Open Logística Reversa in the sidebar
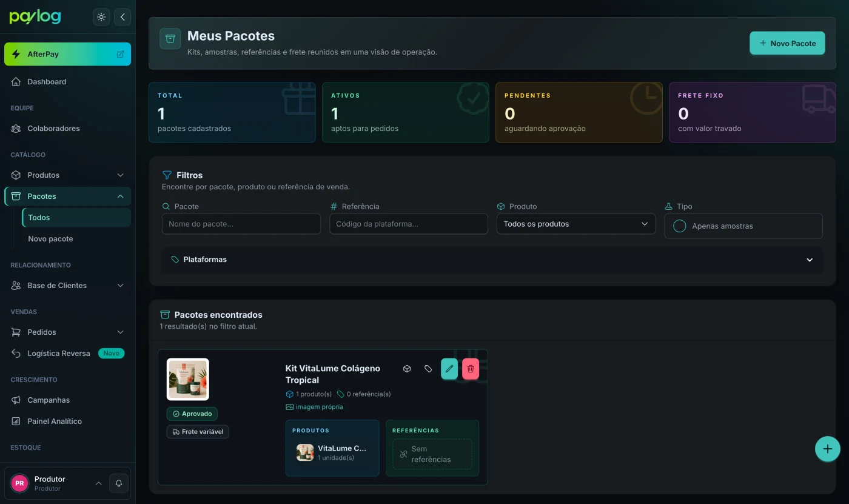The width and height of the screenshot is (849, 504). [x=67, y=354]
